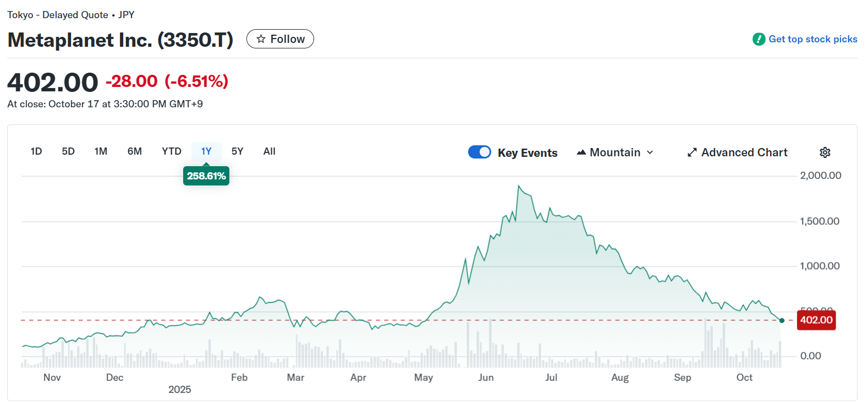This screenshot has height=410, width=868.
Task: Show year-to-date YTD range
Action: click(x=172, y=151)
